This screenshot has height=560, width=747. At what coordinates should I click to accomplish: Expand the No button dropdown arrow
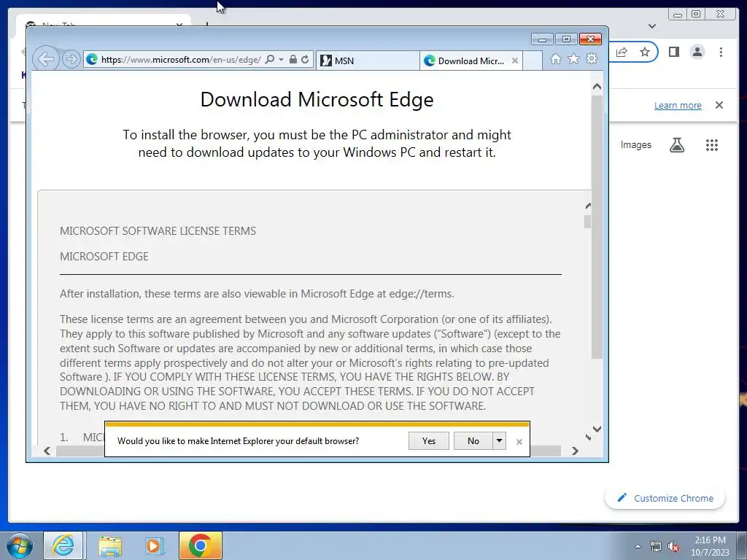pos(499,441)
